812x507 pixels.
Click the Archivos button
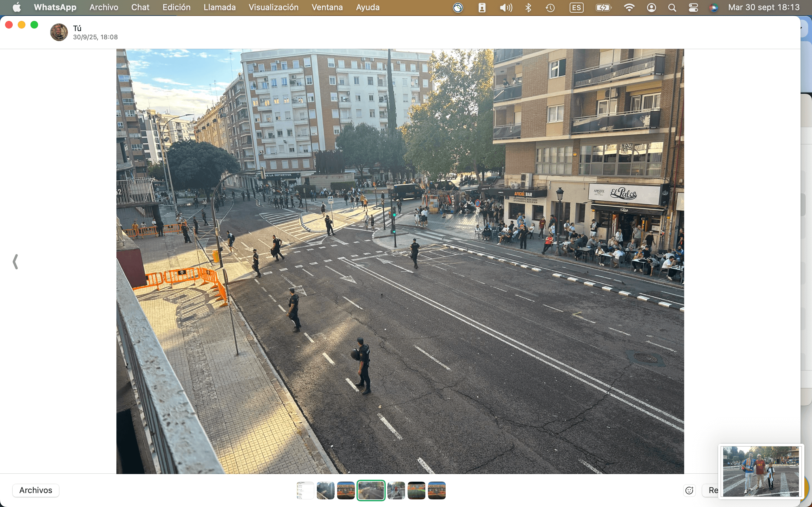point(36,490)
